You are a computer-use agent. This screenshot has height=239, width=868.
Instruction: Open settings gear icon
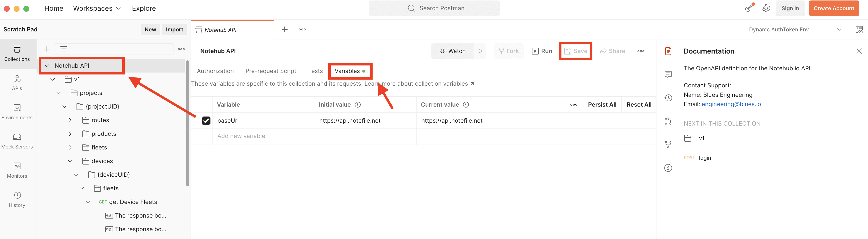[x=766, y=9]
